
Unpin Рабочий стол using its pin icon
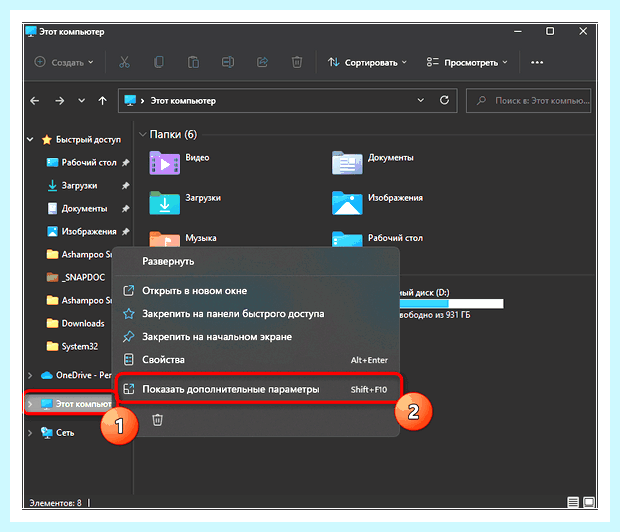pyautogui.click(x=125, y=163)
